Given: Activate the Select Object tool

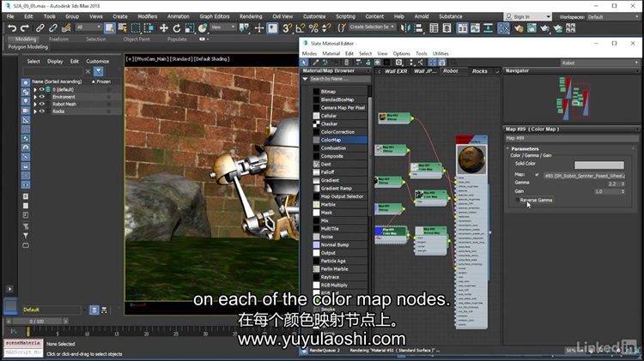Looking at the screenshot, I should [110, 28].
